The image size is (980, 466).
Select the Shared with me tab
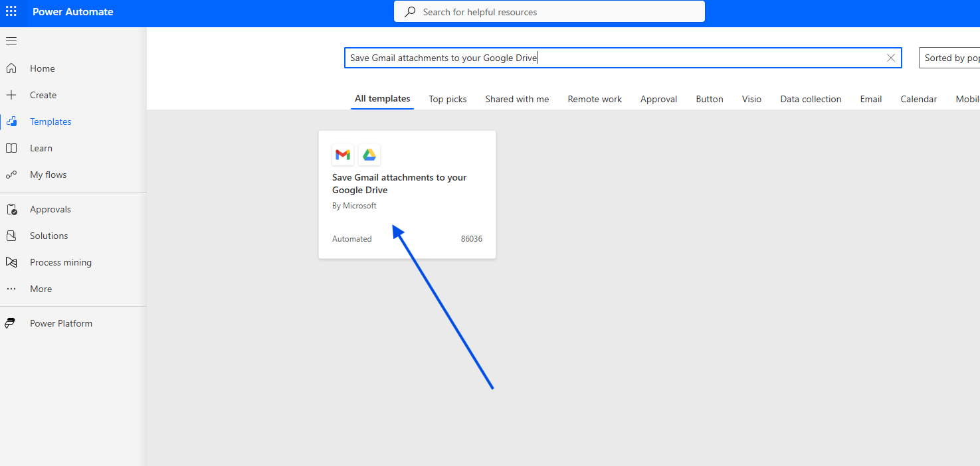(x=517, y=99)
